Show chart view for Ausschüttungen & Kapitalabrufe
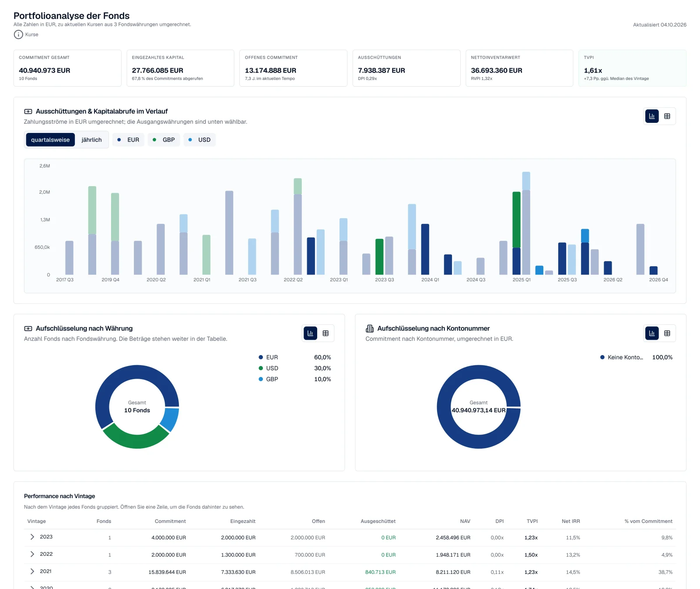The width and height of the screenshot is (700, 589). pyautogui.click(x=652, y=116)
